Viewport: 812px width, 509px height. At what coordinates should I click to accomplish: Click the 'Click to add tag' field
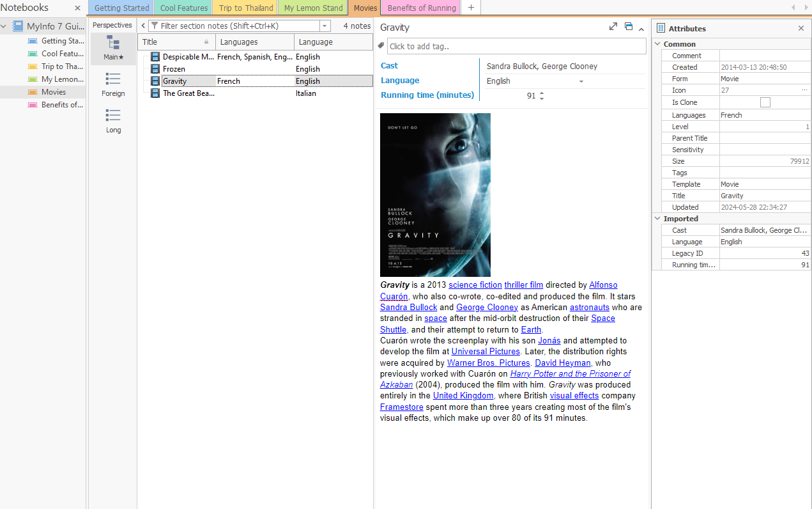516,46
